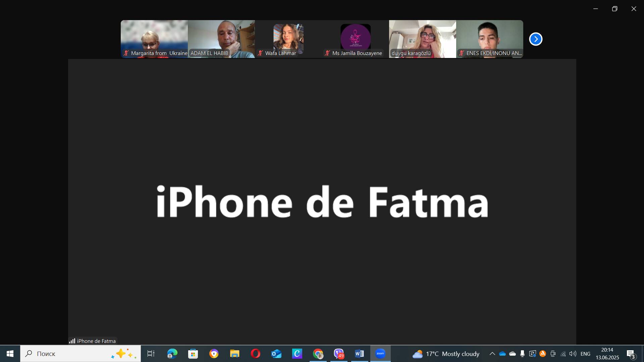Click the Meet Now camera tray icon
The width and height of the screenshot is (644, 362).
click(x=553, y=354)
